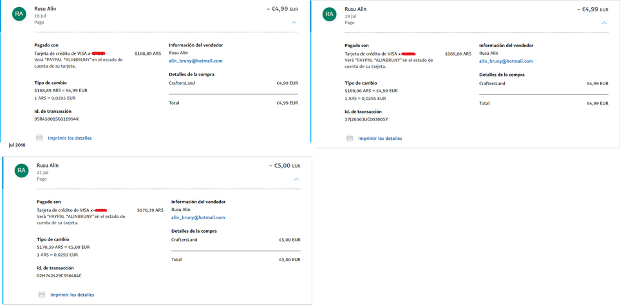This screenshot has height=305, width=644.
Task: Collapse the 19 Jul payment details chevron
Action: click(x=604, y=23)
